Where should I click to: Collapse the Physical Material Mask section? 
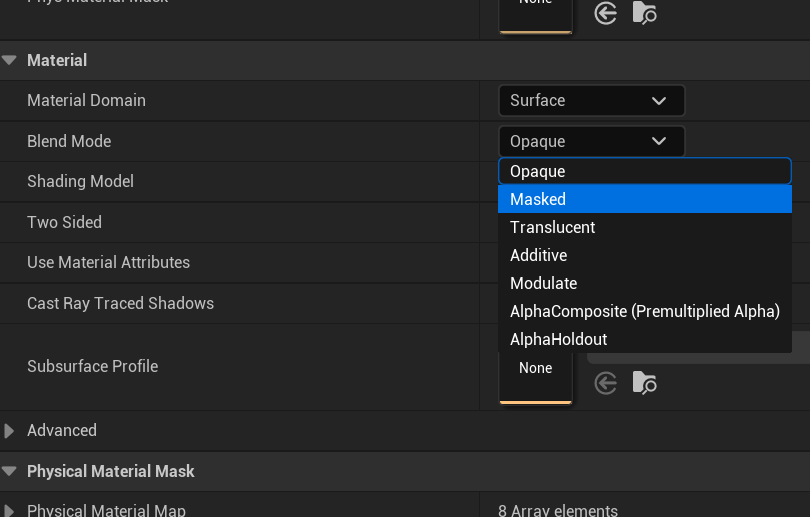[x=10, y=472]
